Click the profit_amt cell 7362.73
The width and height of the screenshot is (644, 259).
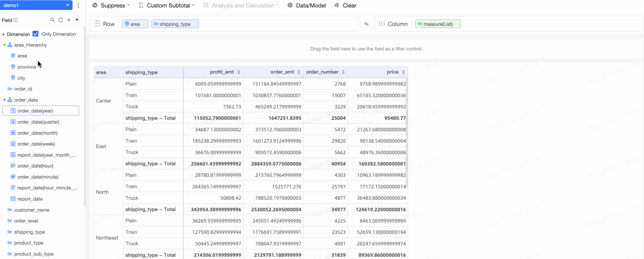click(213, 106)
